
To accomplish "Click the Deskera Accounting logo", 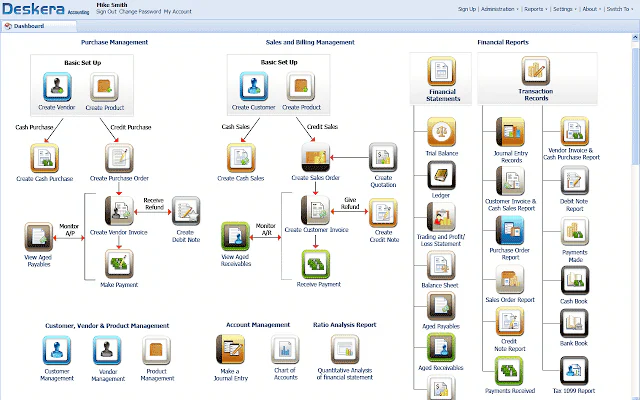I will point(45,9).
